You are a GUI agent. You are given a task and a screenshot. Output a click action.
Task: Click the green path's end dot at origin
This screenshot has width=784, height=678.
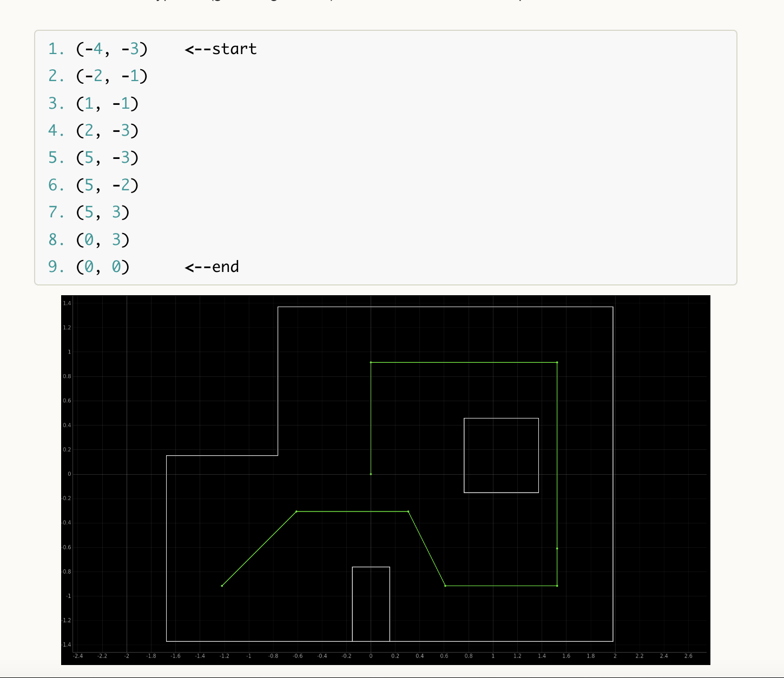[x=371, y=474]
